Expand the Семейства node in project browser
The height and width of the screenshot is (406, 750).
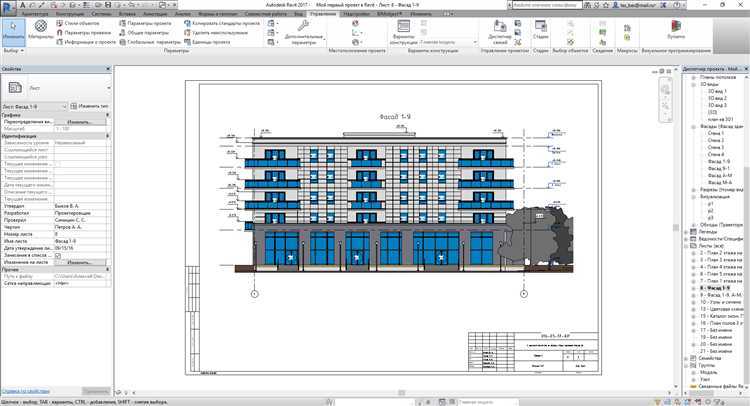(686, 358)
